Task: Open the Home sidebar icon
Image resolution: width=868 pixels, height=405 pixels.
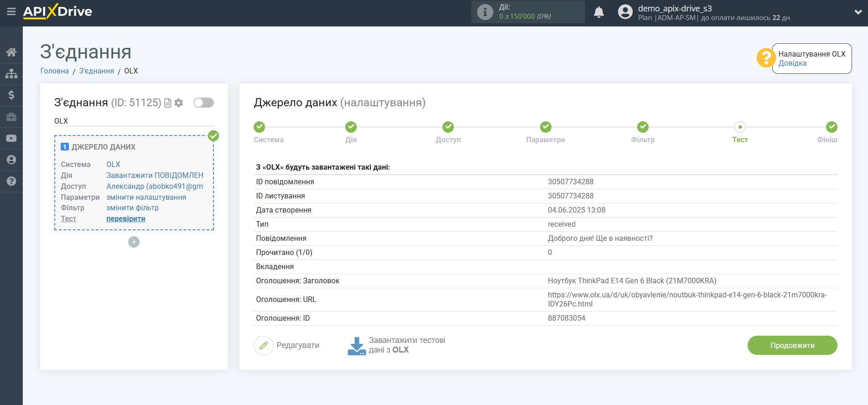Action: pos(11,52)
